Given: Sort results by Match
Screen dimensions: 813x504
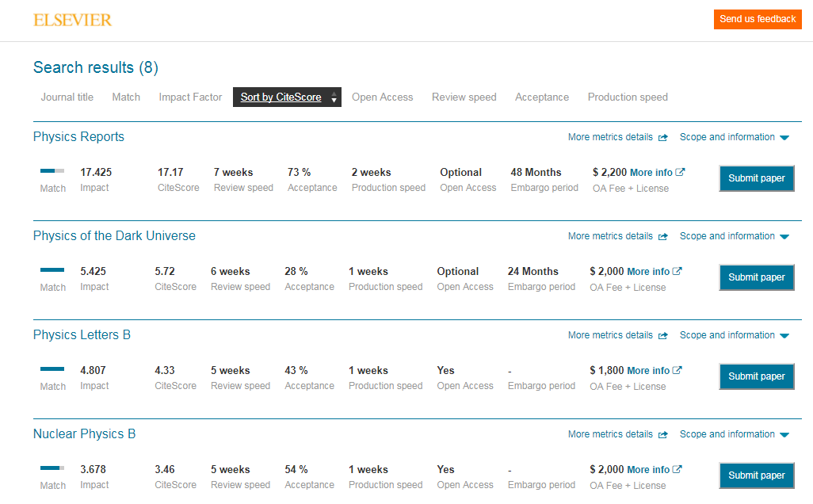Looking at the screenshot, I should tap(126, 97).
